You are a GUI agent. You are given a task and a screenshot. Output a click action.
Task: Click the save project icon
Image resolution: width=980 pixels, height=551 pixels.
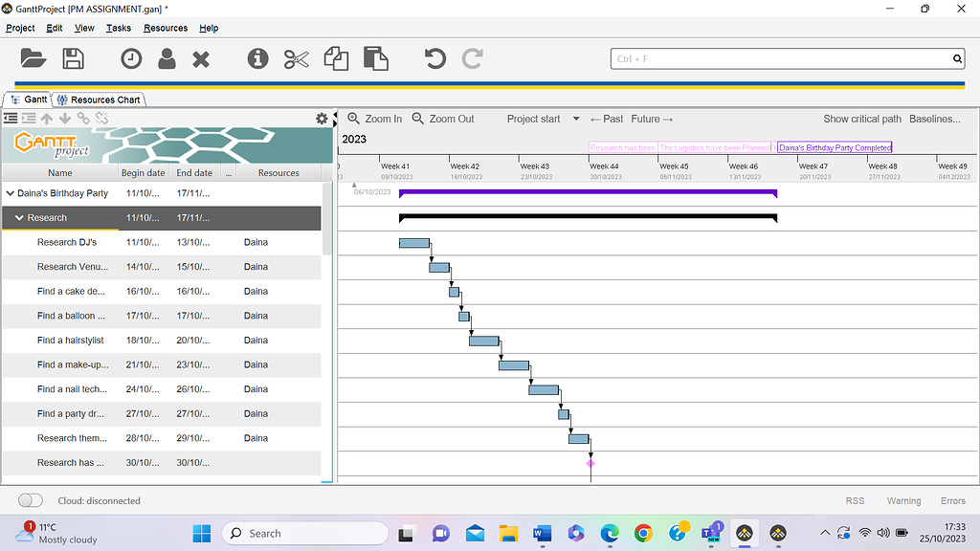coord(73,58)
